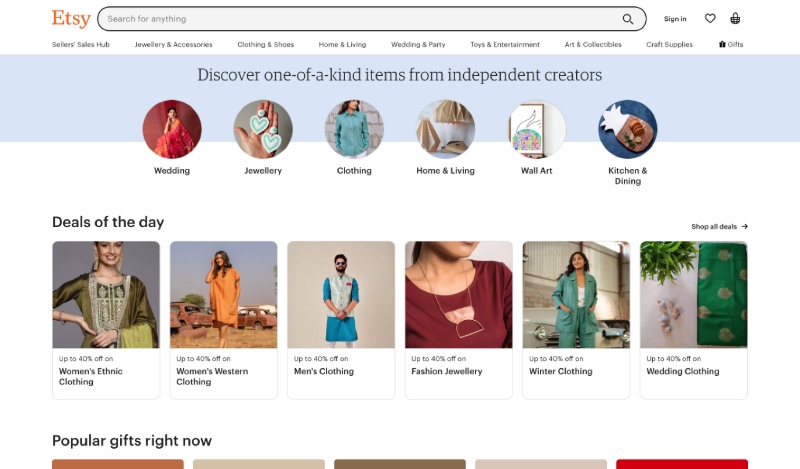Open the Men's Clothing deal card

point(341,320)
